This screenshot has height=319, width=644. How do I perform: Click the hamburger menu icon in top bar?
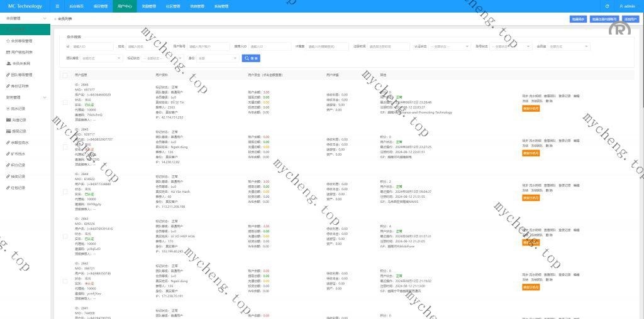[x=57, y=6]
